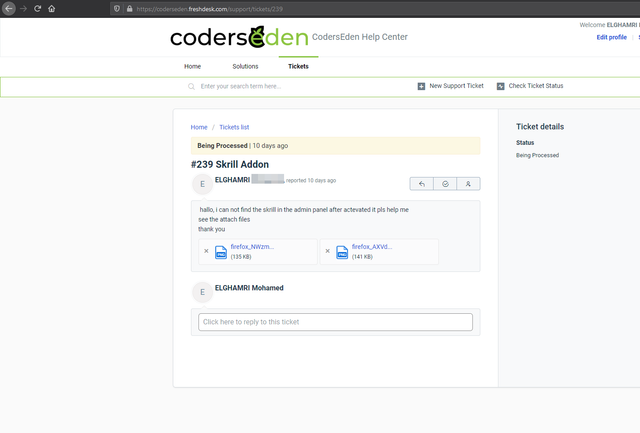Viewport: 640px width, 433px height.
Task: Click the Edit profile link
Action: (611, 37)
